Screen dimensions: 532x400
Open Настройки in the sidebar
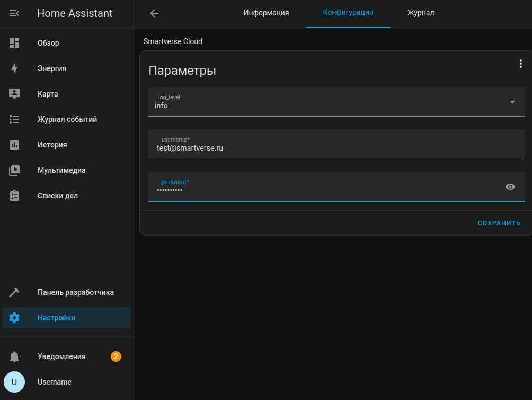click(x=56, y=318)
